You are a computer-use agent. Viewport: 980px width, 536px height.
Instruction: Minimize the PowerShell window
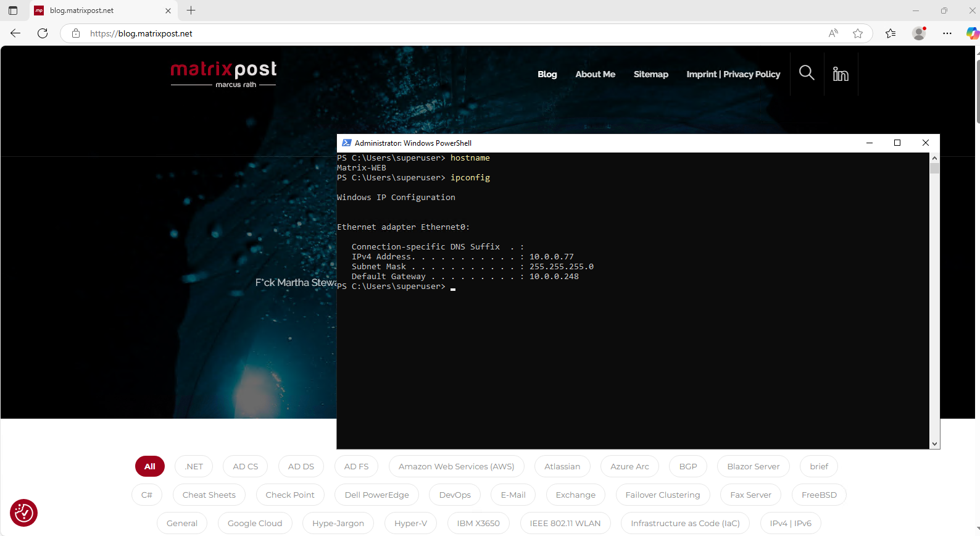tap(870, 143)
